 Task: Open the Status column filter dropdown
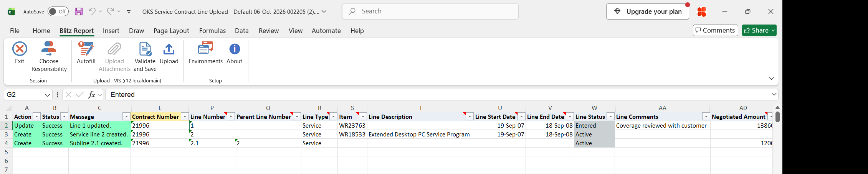64,117
